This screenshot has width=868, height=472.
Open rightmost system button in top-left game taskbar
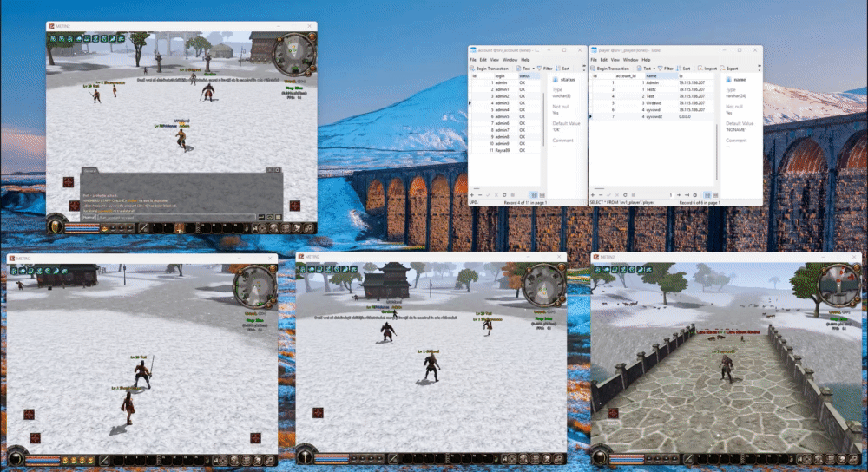point(308,227)
